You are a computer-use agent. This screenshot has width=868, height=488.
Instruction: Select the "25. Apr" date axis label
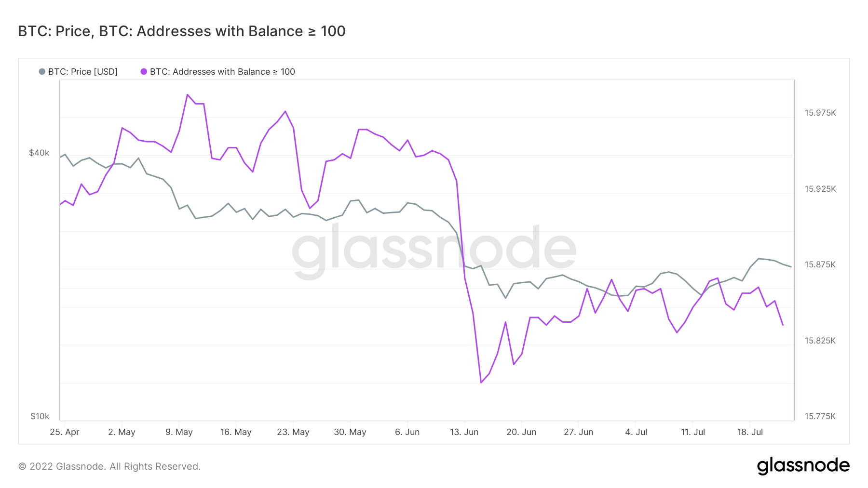[x=65, y=432]
